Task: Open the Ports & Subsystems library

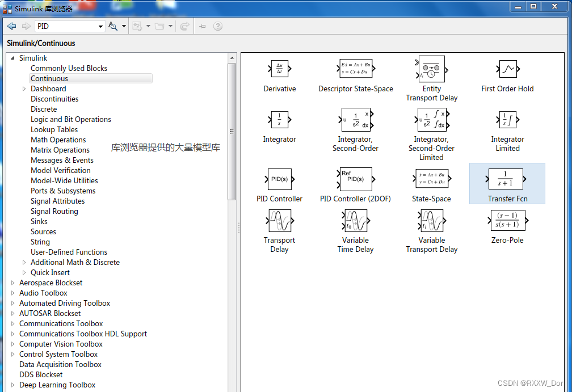Action: coord(63,191)
